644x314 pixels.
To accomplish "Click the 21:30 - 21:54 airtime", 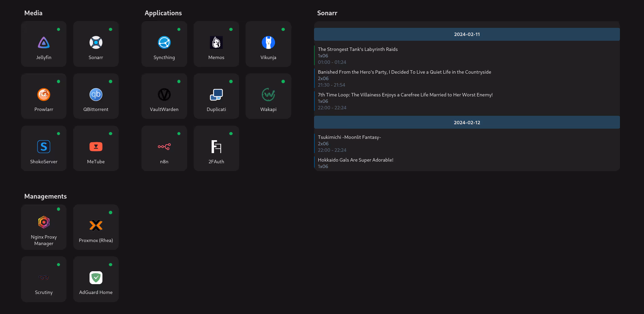I will pos(331,85).
